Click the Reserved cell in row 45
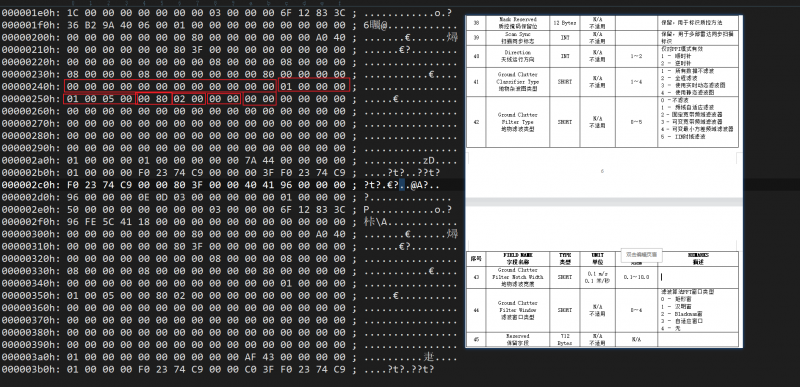800x387 pixels. point(517,340)
